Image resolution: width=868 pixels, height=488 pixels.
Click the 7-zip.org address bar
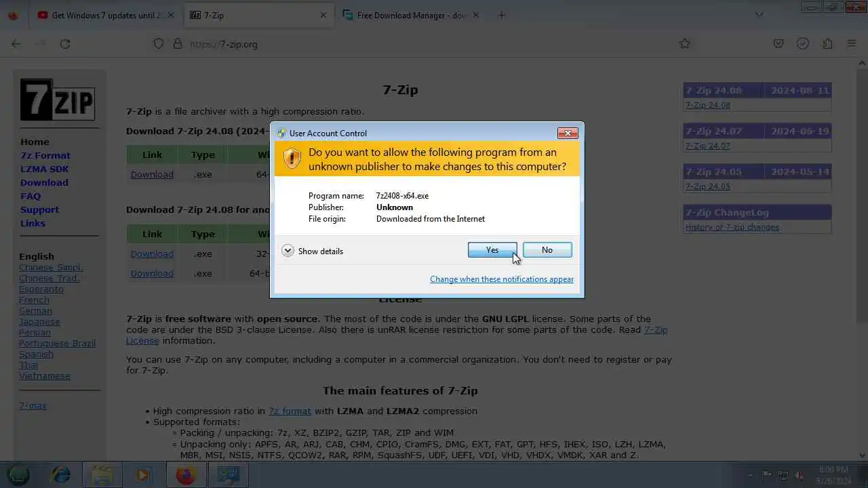tap(420, 43)
